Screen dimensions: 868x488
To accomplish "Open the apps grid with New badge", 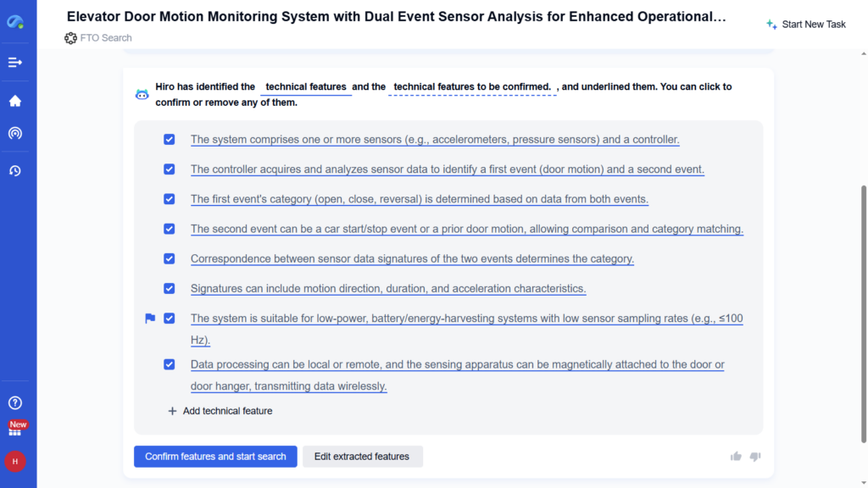I will point(15,430).
